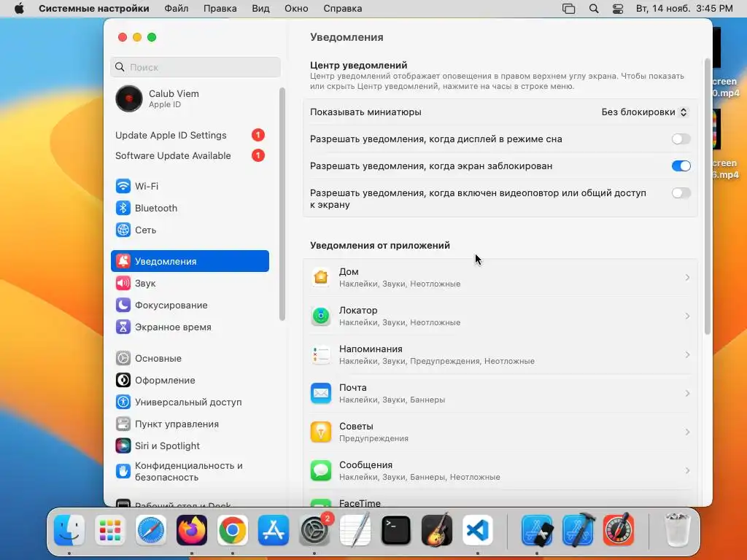Open Системные настройки menu

point(94,9)
